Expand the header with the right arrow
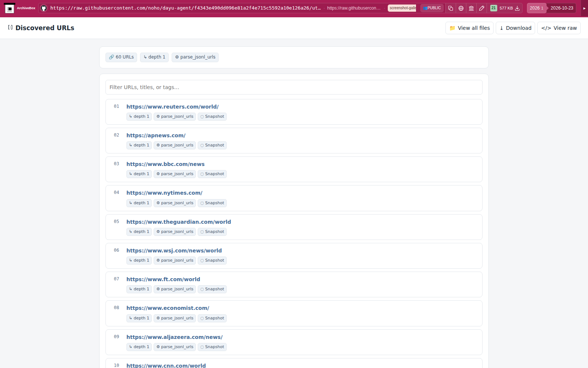The height and width of the screenshot is (368, 588). point(584,8)
